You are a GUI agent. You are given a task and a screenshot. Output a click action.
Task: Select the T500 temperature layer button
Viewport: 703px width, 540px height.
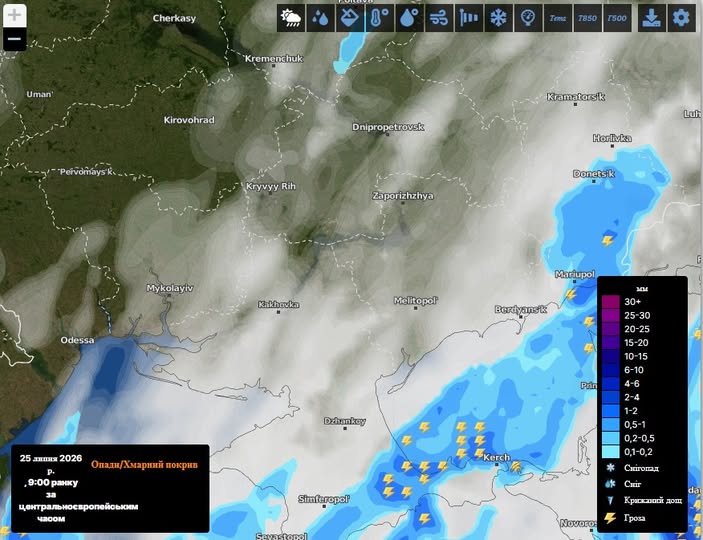coord(617,18)
